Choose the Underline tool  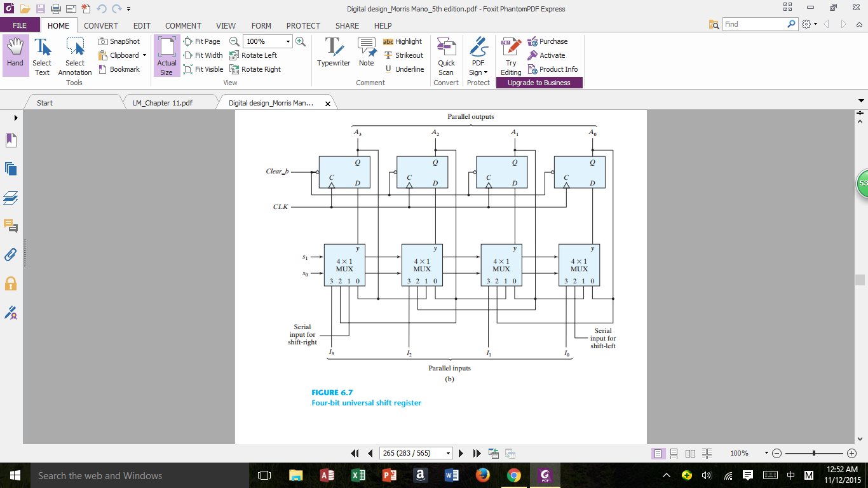click(404, 69)
